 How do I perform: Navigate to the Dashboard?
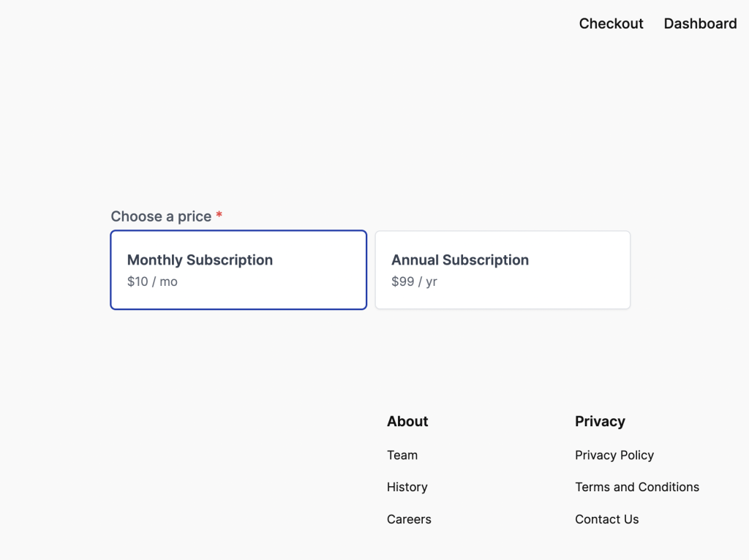coord(699,23)
